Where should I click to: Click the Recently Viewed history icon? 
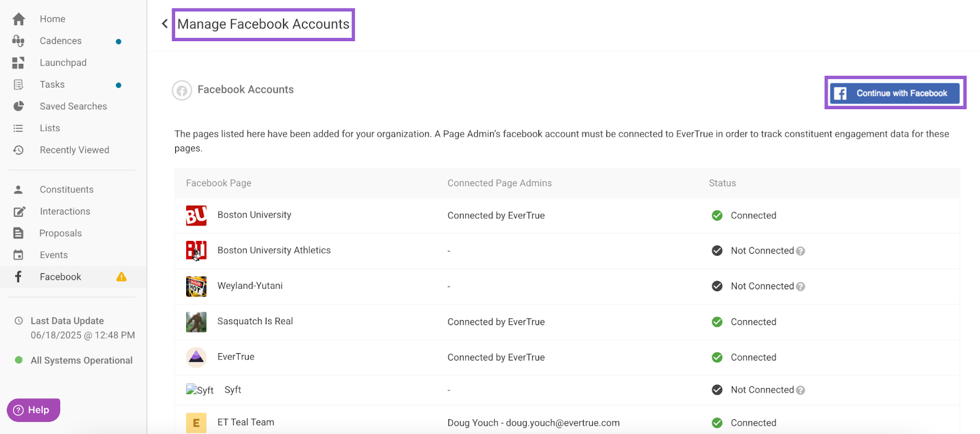[x=18, y=150]
